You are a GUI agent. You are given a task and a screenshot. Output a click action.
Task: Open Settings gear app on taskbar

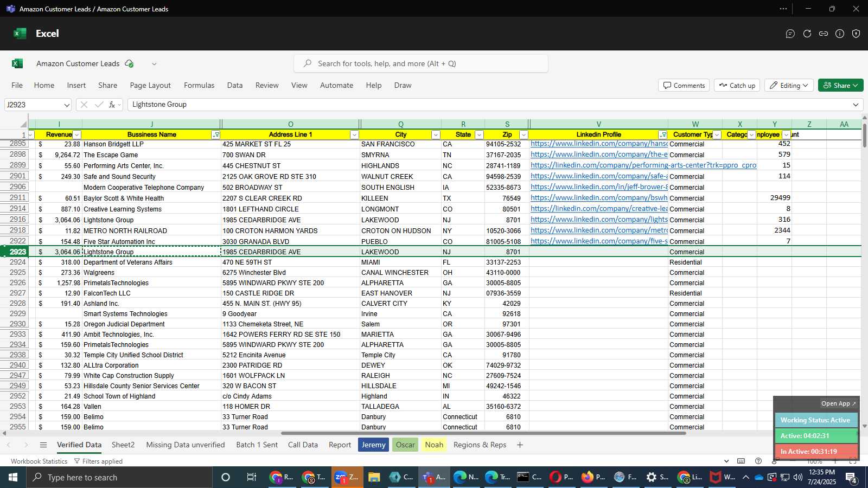(x=657, y=477)
